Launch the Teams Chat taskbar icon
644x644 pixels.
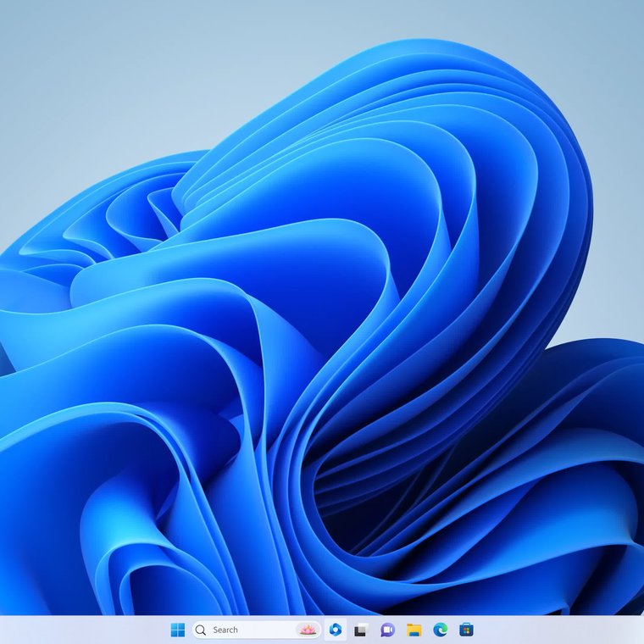(387, 630)
